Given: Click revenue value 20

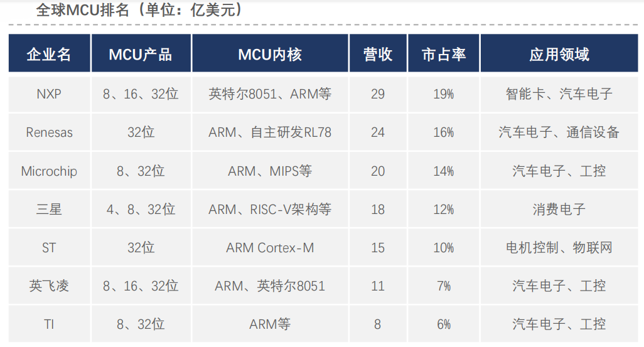Looking at the screenshot, I should [x=378, y=171].
